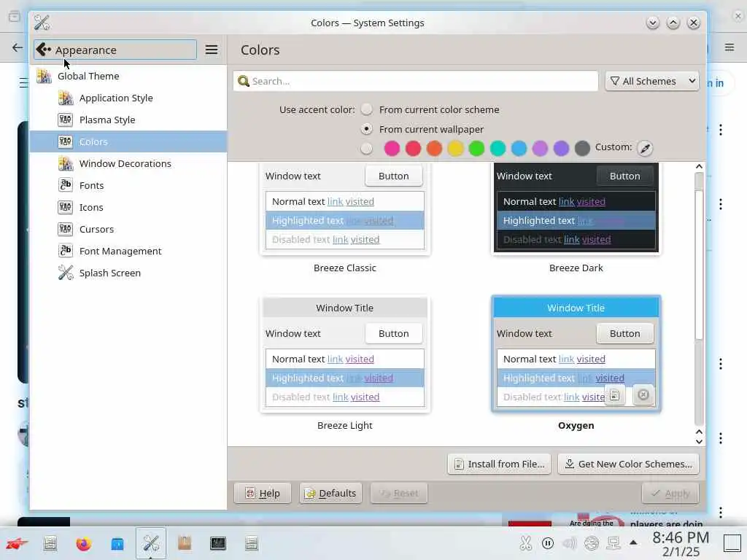Image resolution: width=747 pixels, height=560 pixels.
Task: Restore settings with Defaults button
Action: point(330,494)
